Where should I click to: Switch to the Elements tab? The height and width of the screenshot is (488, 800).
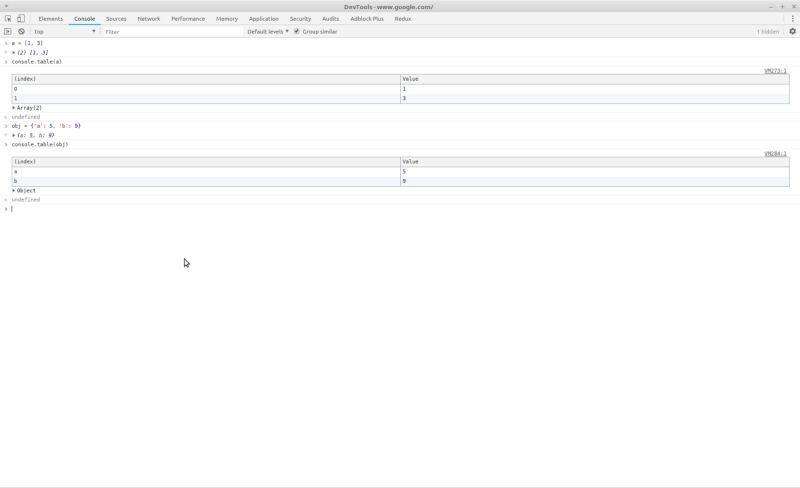(50, 18)
